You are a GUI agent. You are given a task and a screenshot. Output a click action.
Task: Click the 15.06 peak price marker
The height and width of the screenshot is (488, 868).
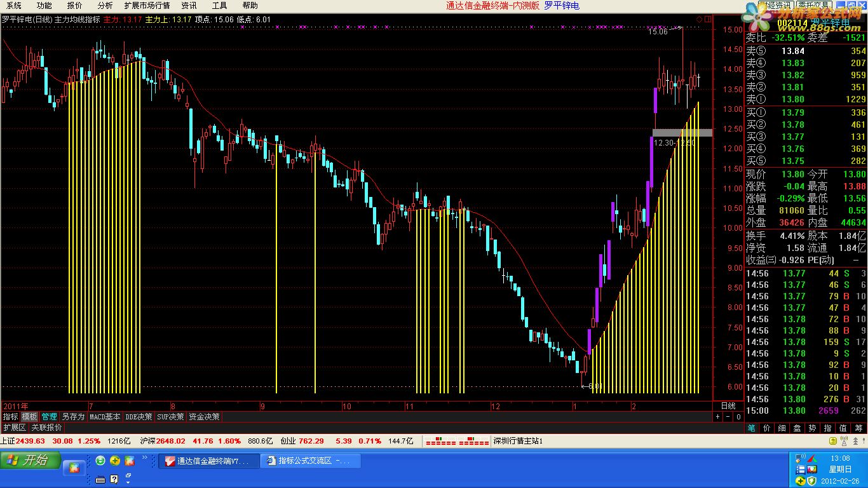point(658,31)
